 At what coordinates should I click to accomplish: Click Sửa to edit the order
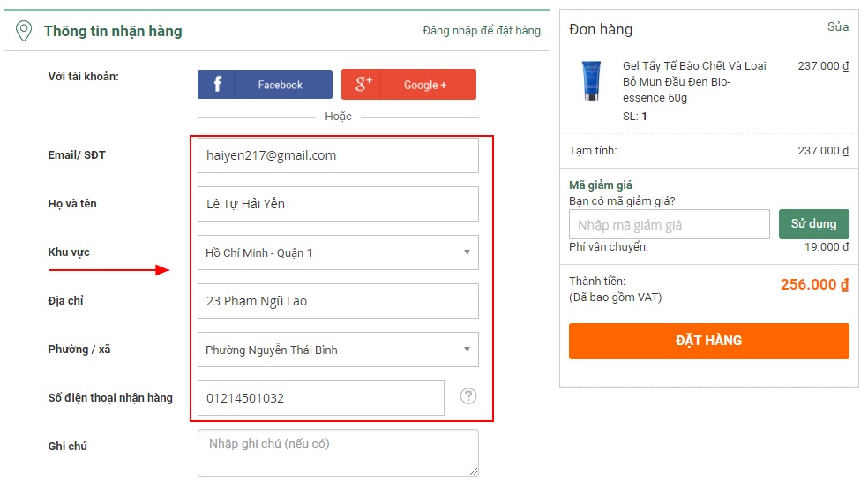837,27
